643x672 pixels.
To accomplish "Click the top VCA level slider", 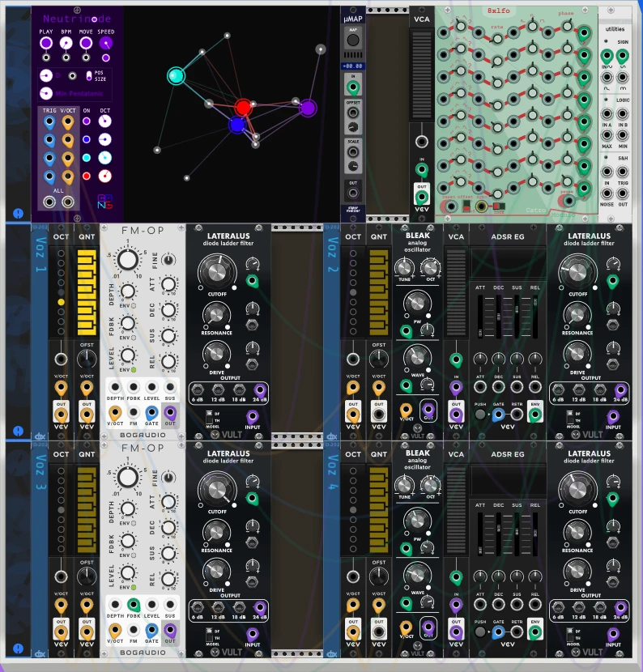I will pos(421,75).
